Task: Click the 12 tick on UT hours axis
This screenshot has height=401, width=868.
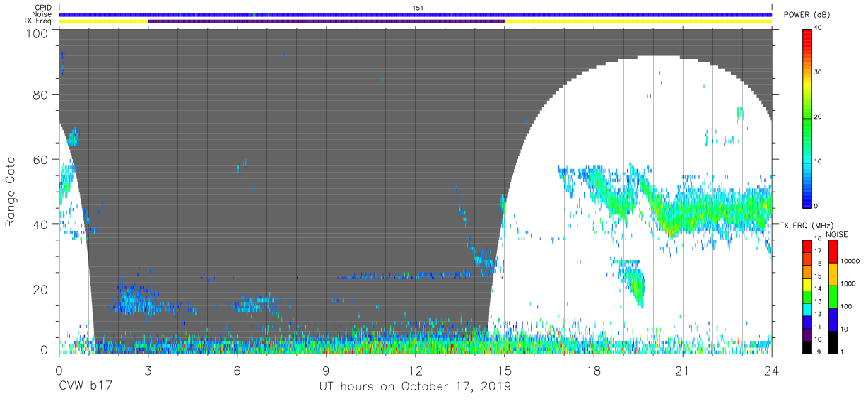Action: [x=415, y=370]
